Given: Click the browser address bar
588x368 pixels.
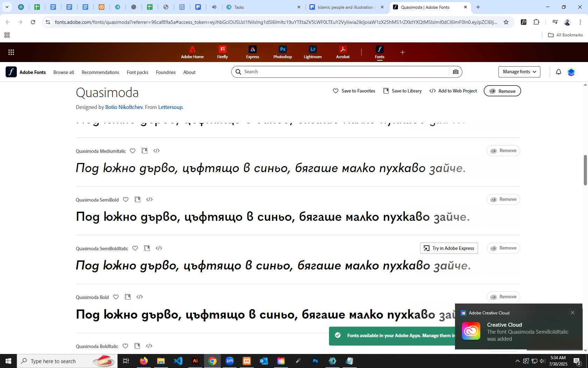Looking at the screenshot, I should (276, 22).
